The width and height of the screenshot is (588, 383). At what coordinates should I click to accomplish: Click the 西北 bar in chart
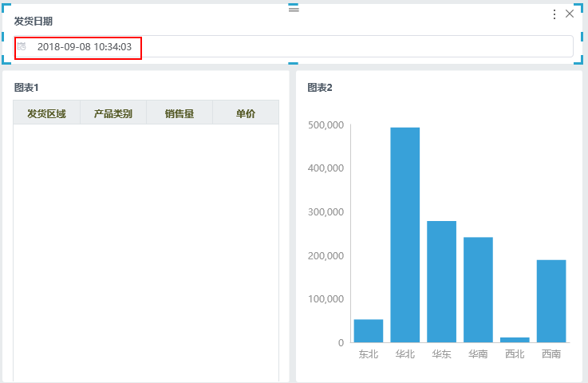tap(515, 340)
